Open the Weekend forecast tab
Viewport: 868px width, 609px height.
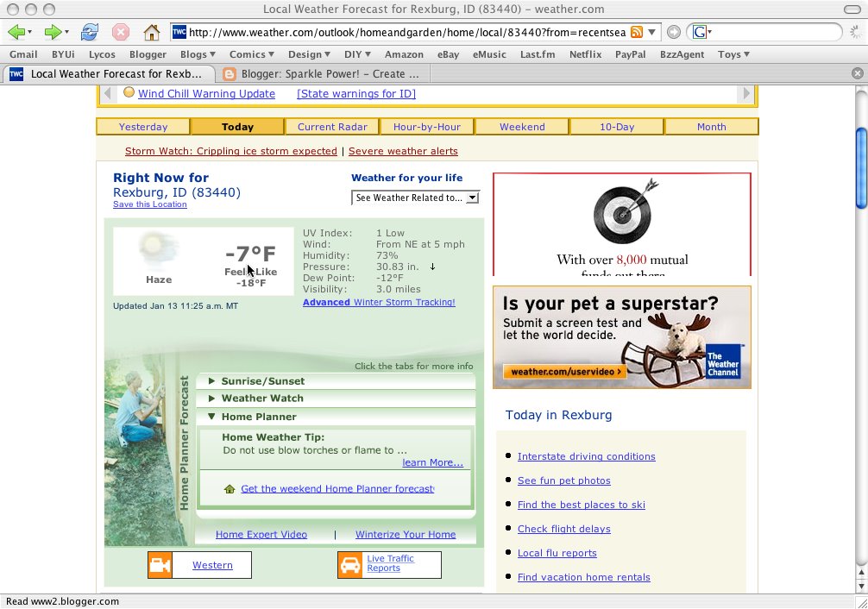(x=522, y=127)
